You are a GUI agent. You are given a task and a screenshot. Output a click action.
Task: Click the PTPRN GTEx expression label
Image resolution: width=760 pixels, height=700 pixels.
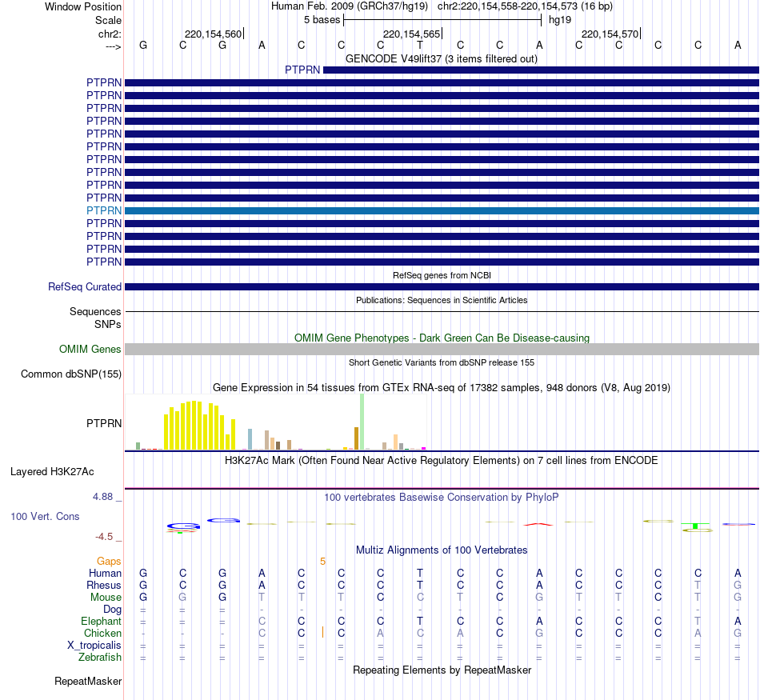pos(104,423)
